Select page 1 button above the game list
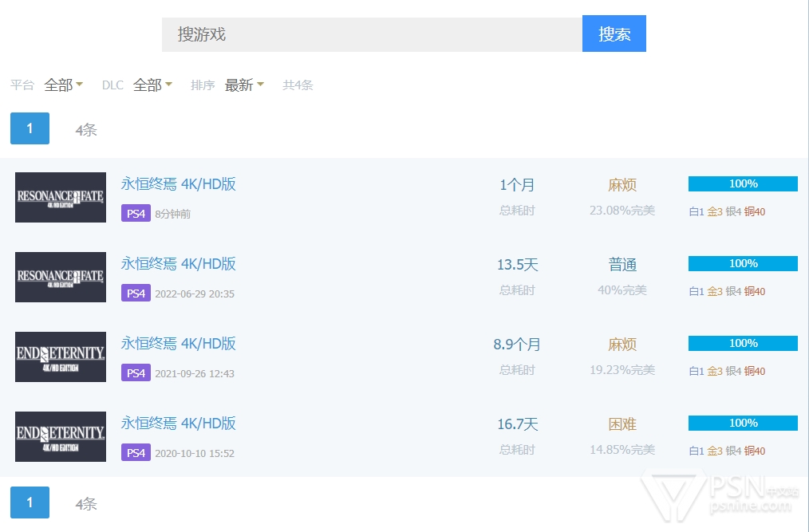Viewport: 809px width, 532px height. pyautogui.click(x=30, y=128)
